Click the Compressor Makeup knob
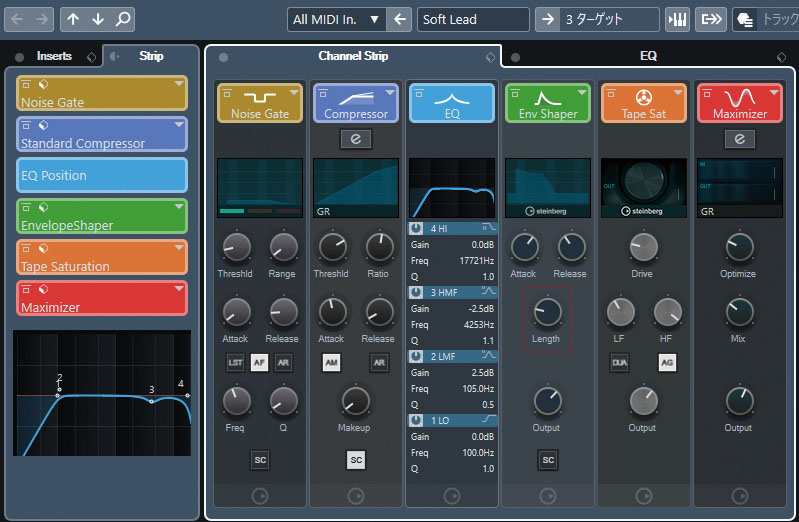Viewport: 799px width, 522px height. pos(355,401)
